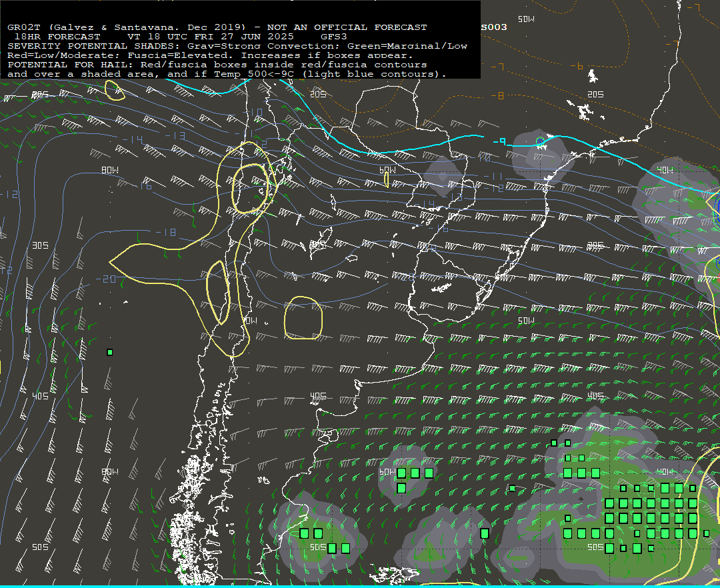Click the 'SEVERITY POTENTIAL SHADES' legend line
Image resolution: width=720 pixels, height=588 pixels.
[x=237, y=46]
